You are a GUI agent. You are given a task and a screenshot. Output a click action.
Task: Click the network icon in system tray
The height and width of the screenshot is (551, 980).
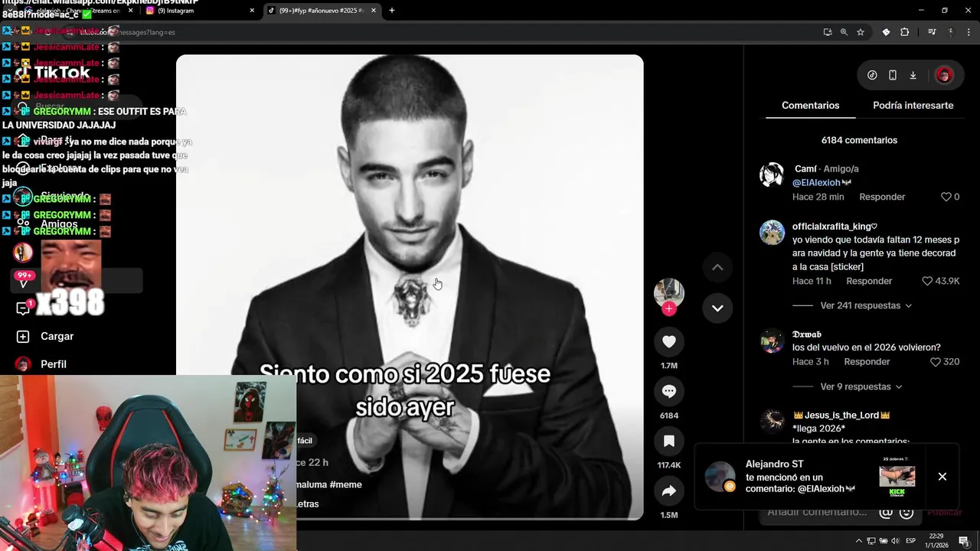click(871, 541)
